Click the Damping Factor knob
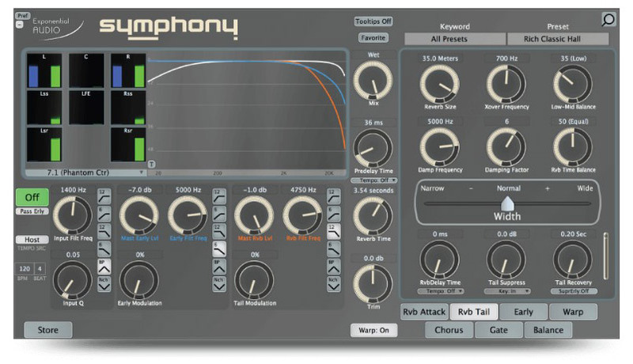The image size is (633, 364). coord(506,147)
